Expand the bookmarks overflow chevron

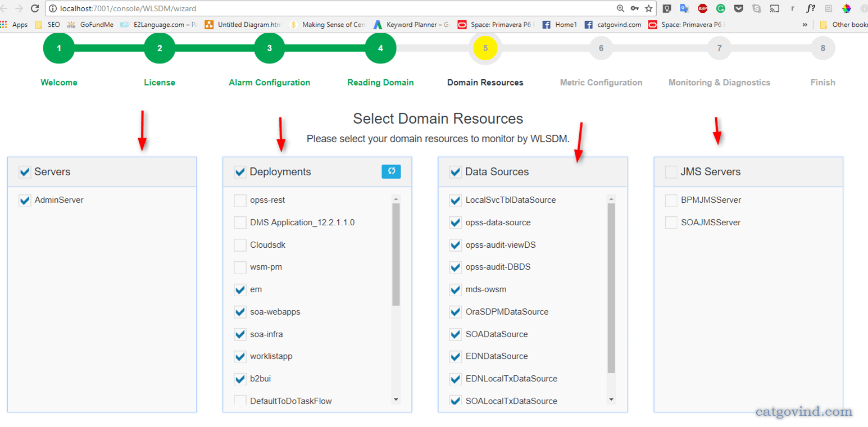805,25
